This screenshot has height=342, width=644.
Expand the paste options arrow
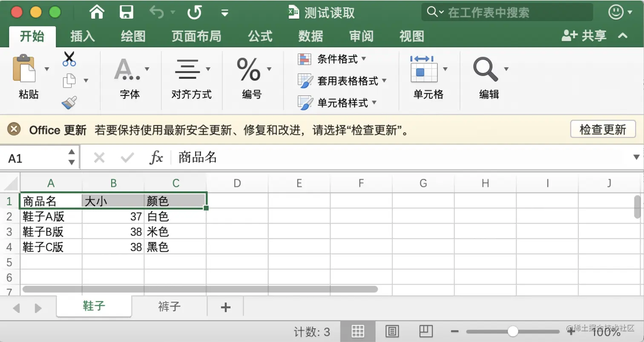[47, 69]
